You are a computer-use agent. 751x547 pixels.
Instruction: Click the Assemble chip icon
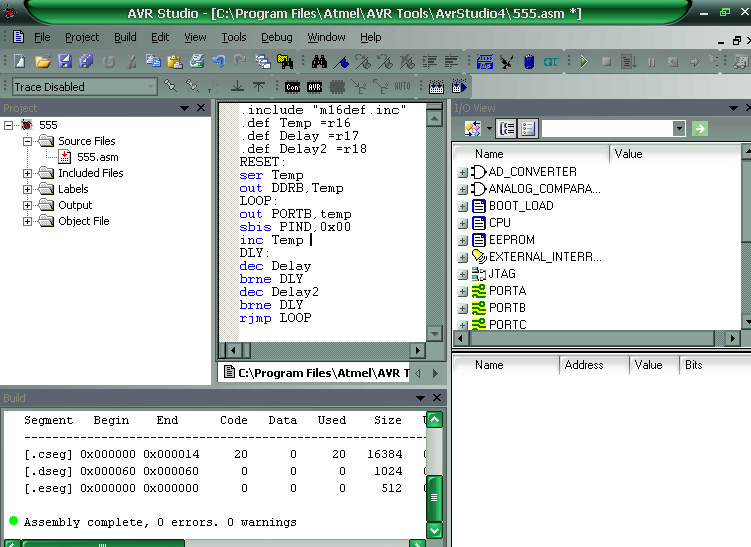[485, 61]
